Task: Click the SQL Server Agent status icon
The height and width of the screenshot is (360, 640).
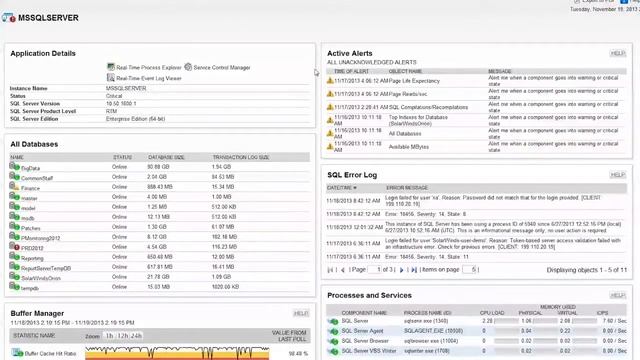Action: (333, 331)
